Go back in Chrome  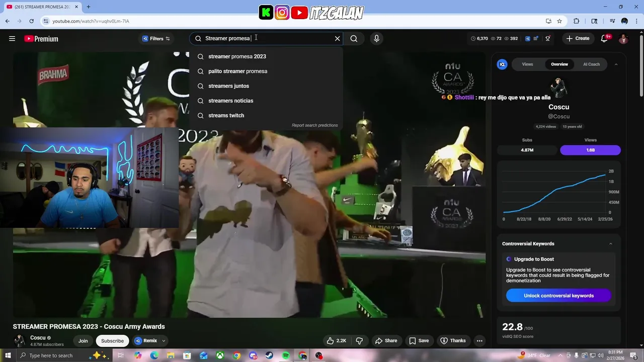click(x=7, y=21)
